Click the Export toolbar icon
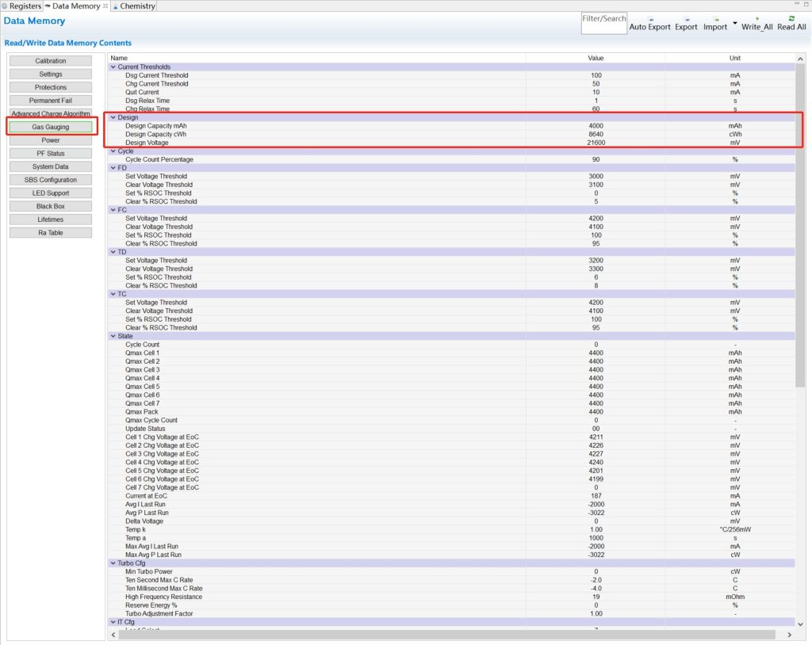This screenshot has width=812, height=645. [x=686, y=19]
